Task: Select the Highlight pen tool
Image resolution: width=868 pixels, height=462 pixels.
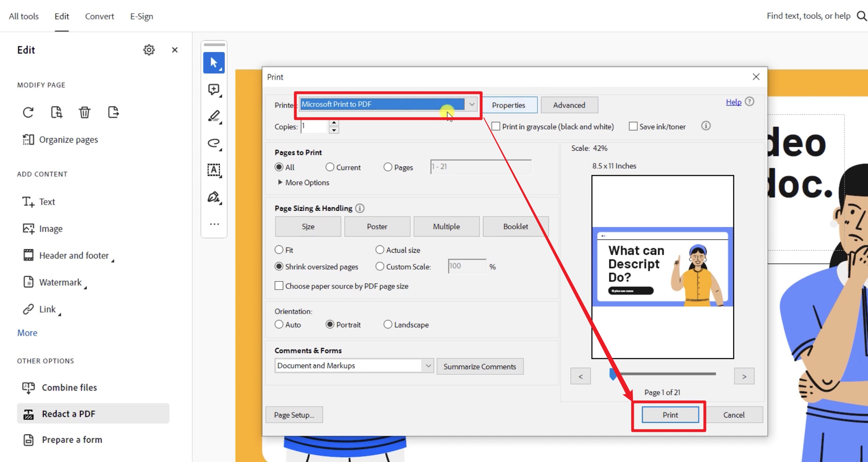Action: point(214,116)
